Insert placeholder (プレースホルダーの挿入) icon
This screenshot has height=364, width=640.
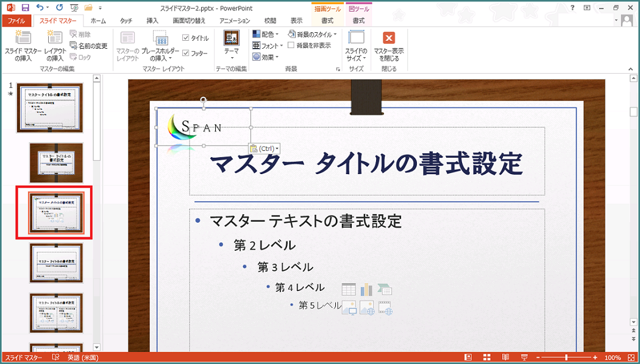tap(160, 46)
